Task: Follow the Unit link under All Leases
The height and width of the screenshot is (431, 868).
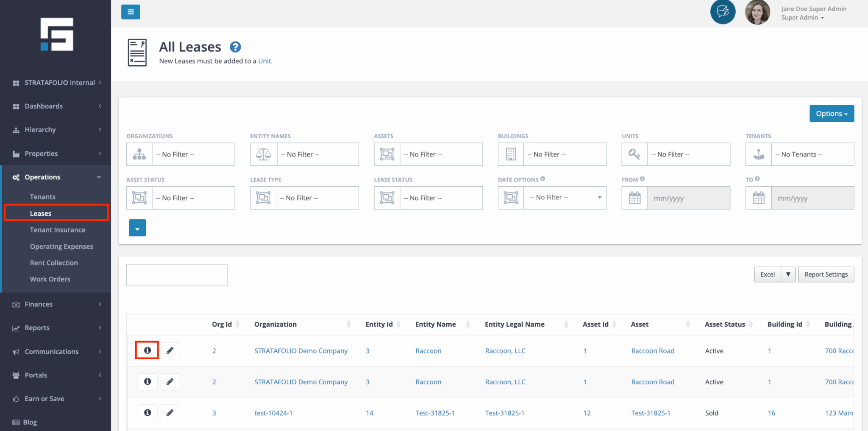Action: tap(264, 61)
